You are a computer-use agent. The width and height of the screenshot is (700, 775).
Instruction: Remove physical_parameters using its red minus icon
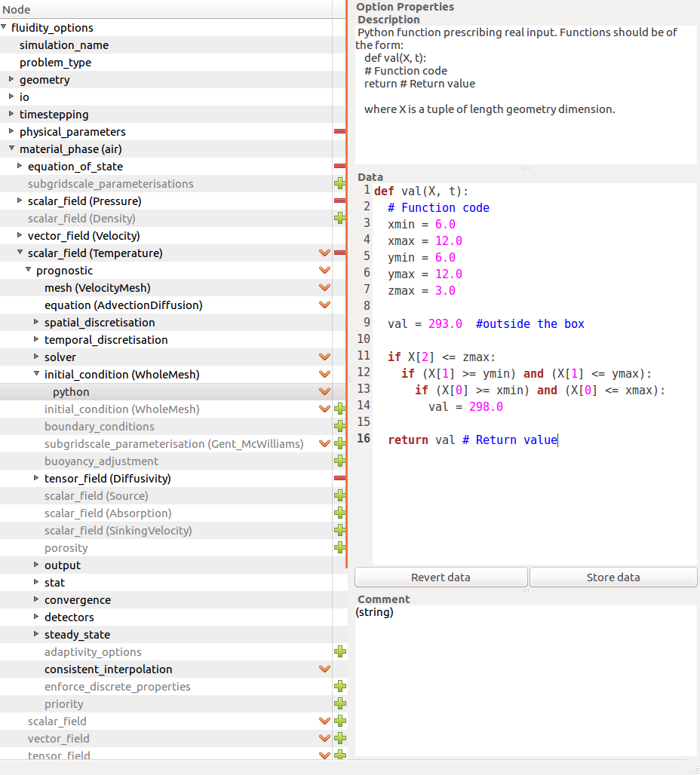[x=340, y=131]
